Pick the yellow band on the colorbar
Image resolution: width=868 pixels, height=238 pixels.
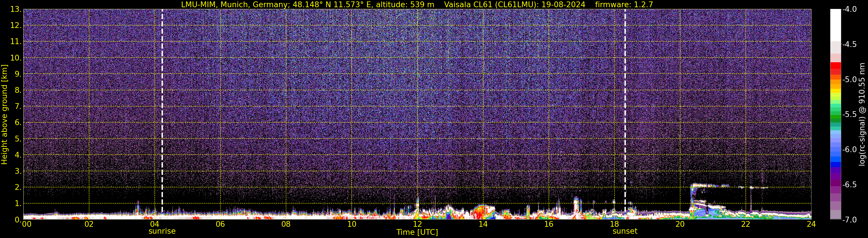click(836, 91)
